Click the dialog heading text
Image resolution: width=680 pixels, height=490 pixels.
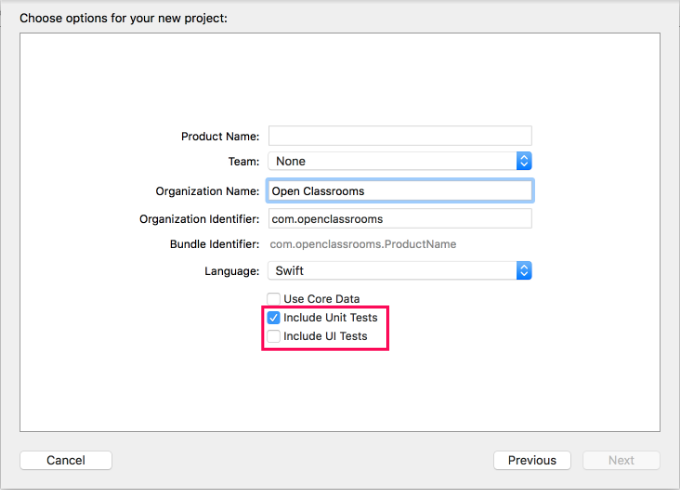(124, 18)
